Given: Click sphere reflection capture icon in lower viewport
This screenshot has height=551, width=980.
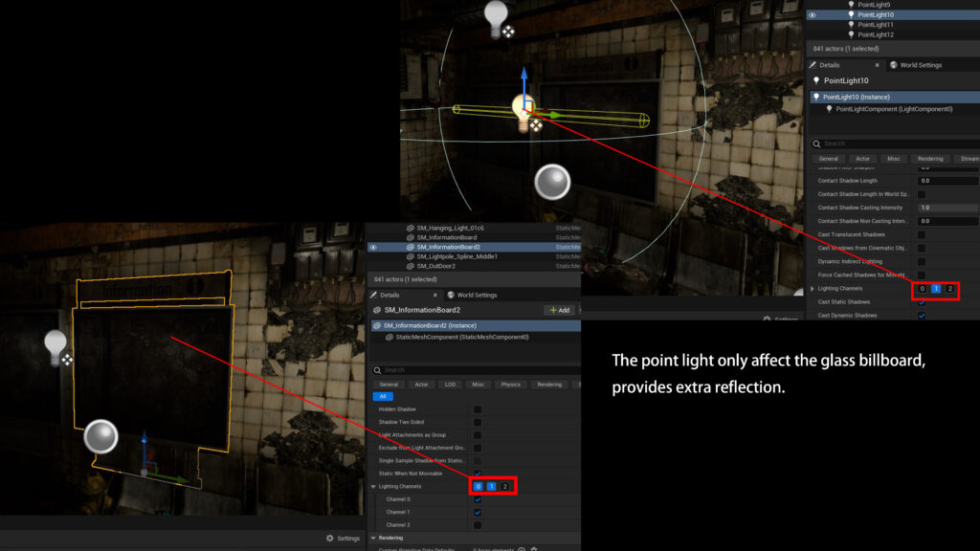Looking at the screenshot, I should tap(100, 436).
